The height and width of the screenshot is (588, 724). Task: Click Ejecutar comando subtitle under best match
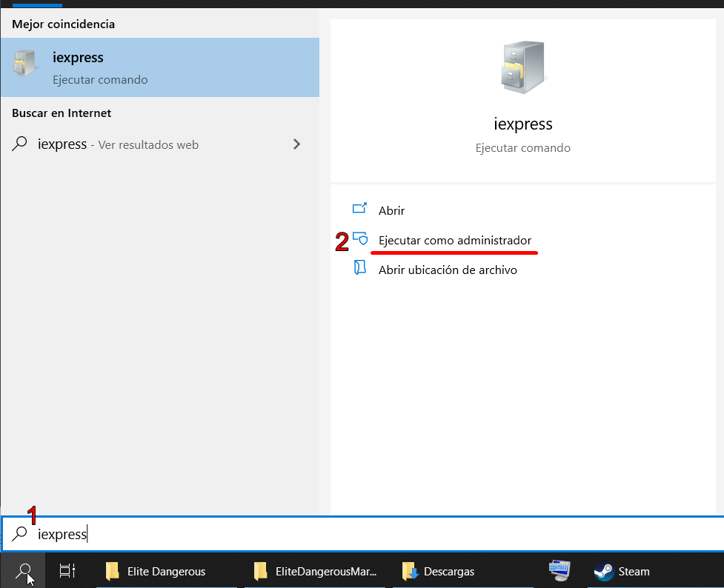[100, 80]
